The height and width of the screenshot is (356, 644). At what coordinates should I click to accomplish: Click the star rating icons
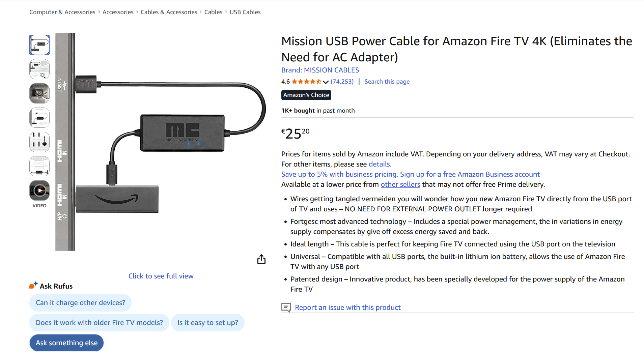pyautogui.click(x=306, y=82)
